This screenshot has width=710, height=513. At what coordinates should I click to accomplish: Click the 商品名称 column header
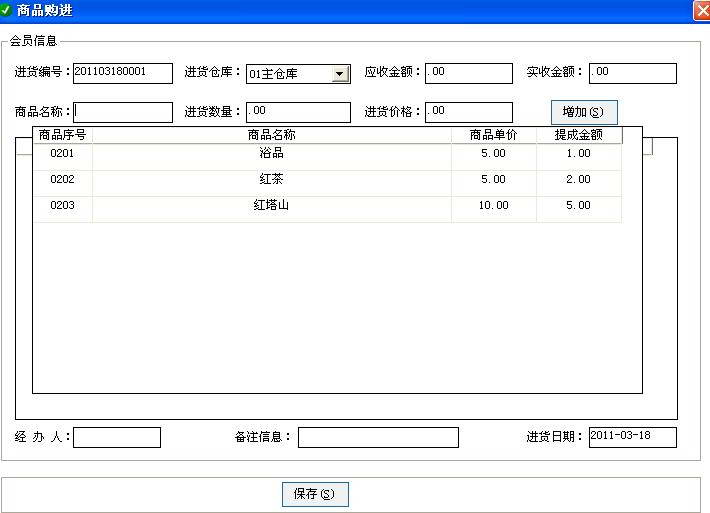(272, 135)
